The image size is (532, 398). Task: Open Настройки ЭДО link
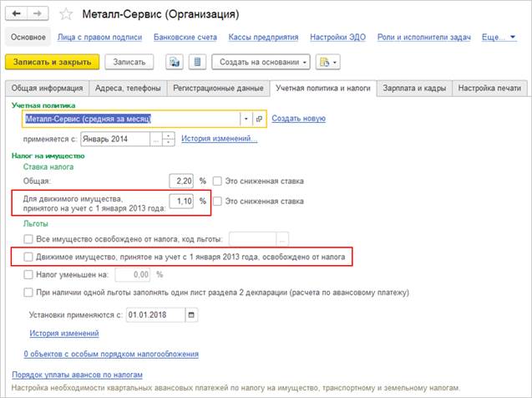[338, 37]
